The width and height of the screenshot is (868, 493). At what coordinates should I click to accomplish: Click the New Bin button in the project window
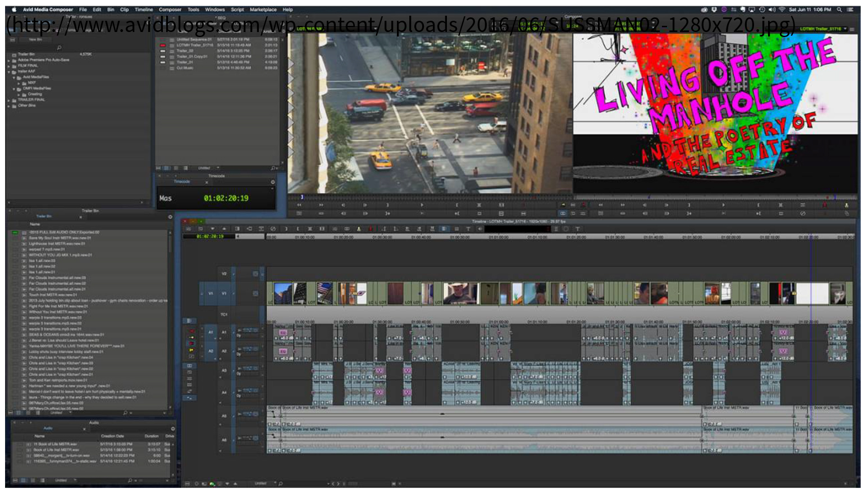35,40
